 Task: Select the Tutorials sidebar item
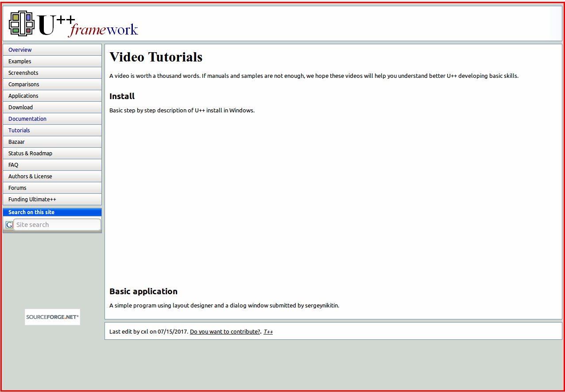point(19,131)
